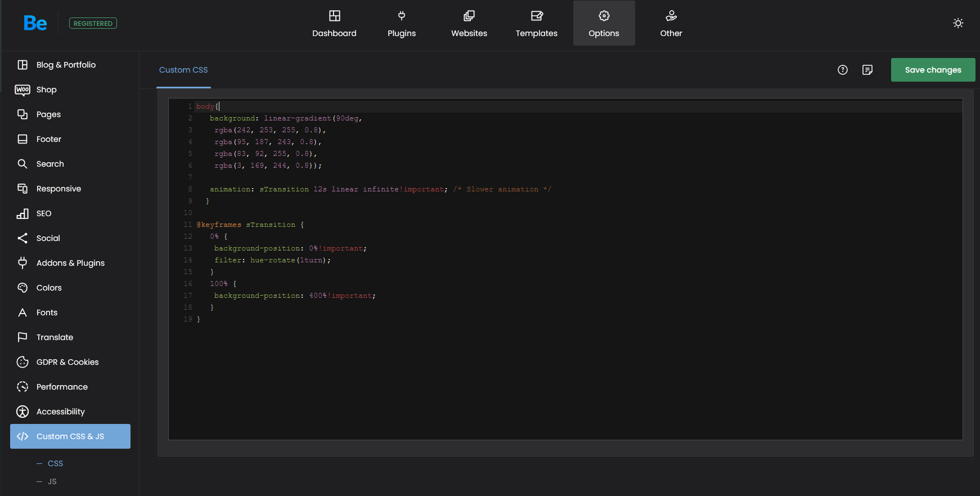Open the Options tab
Screen dimensions: 980x496
pyautogui.click(x=604, y=23)
